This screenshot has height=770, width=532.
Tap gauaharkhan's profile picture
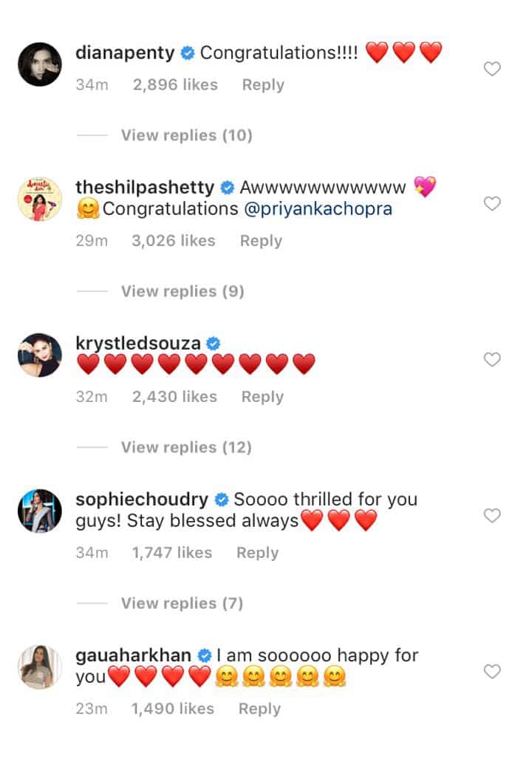click(x=40, y=667)
